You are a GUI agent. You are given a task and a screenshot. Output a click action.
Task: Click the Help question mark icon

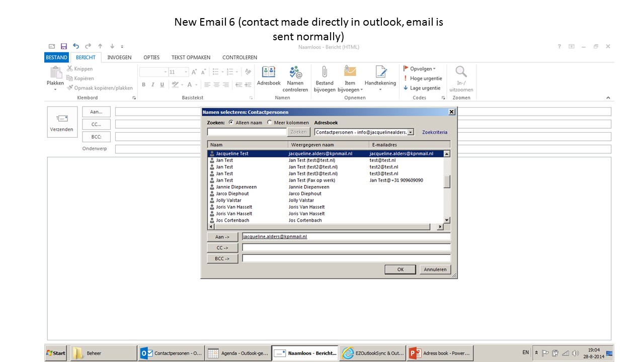(x=559, y=46)
